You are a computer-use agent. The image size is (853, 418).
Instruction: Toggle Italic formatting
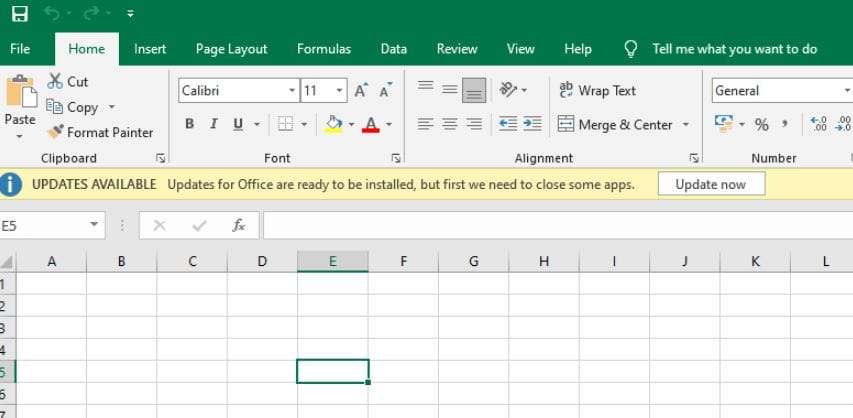tap(213, 124)
